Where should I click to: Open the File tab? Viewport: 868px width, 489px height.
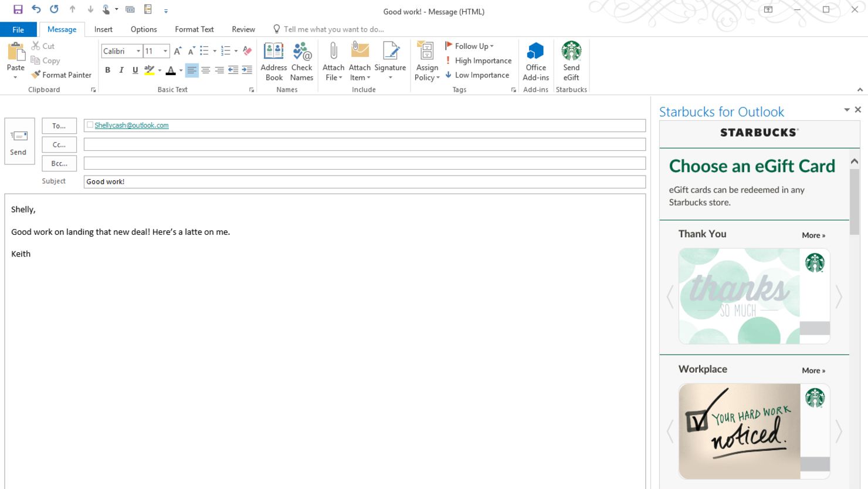(x=18, y=29)
